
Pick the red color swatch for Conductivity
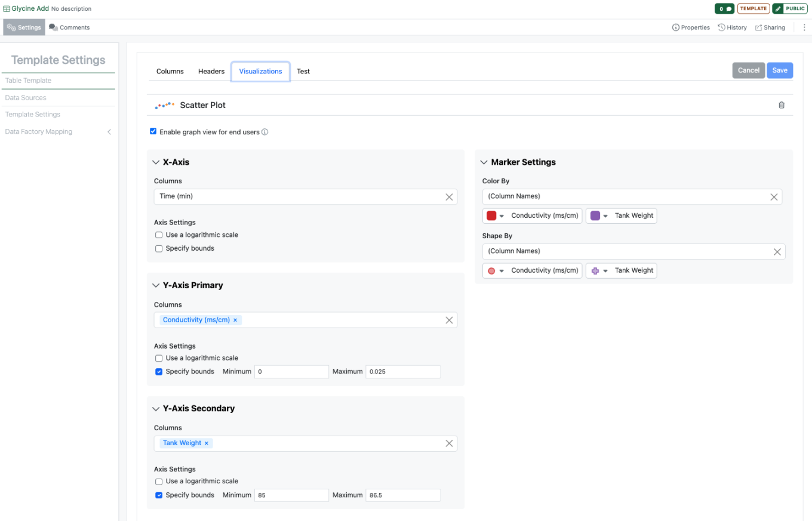click(491, 216)
